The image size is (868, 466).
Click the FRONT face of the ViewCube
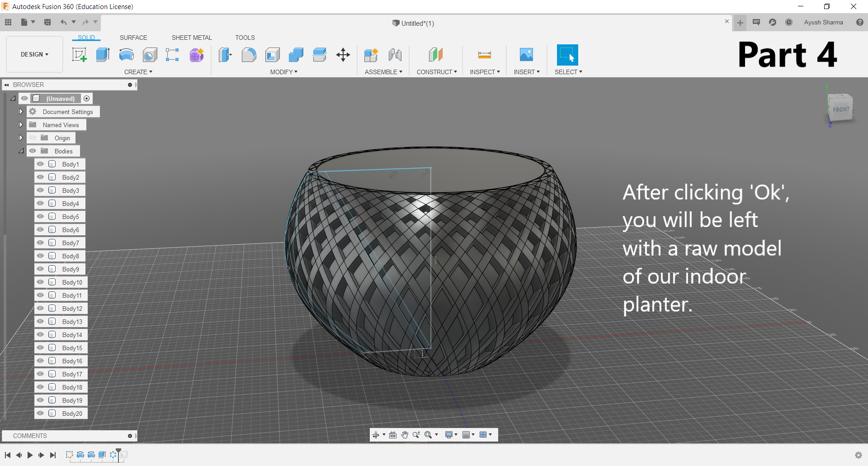840,109
